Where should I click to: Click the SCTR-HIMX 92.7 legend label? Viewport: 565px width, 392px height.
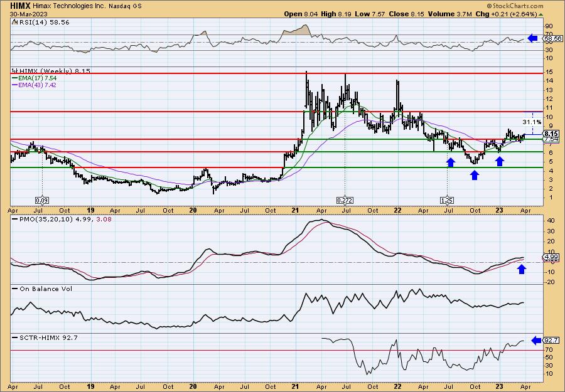pos(48,337)
